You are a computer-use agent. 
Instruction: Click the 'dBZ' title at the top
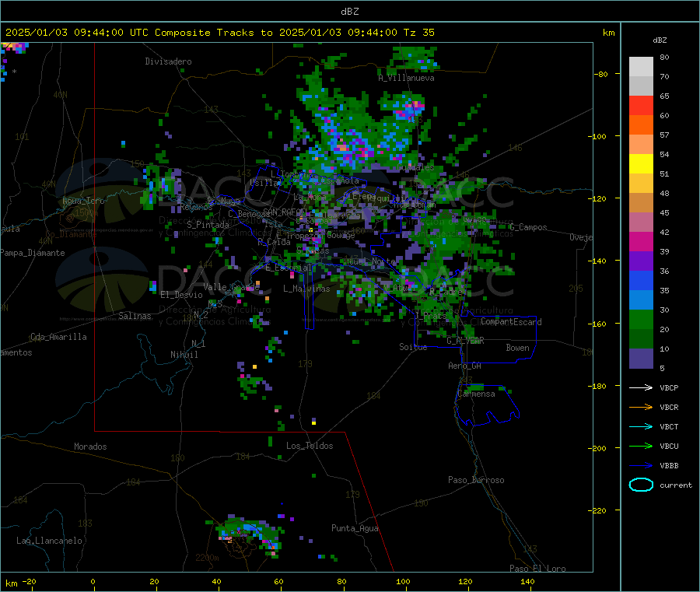349,12
